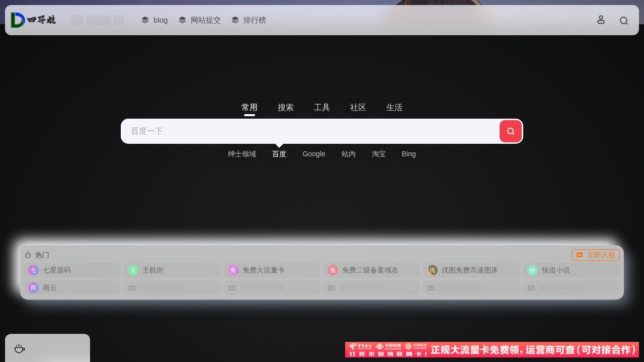Select the 搜索 search tab

click(286, 108)
